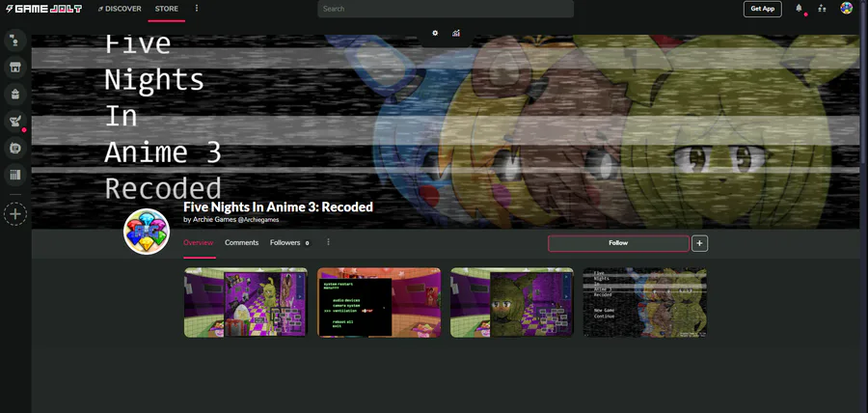
Task: Open notifications bell icon
Action: point(799,9)
